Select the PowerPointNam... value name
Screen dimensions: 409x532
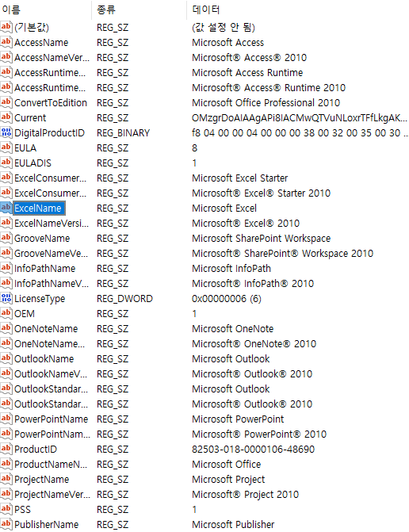(52, 434)
